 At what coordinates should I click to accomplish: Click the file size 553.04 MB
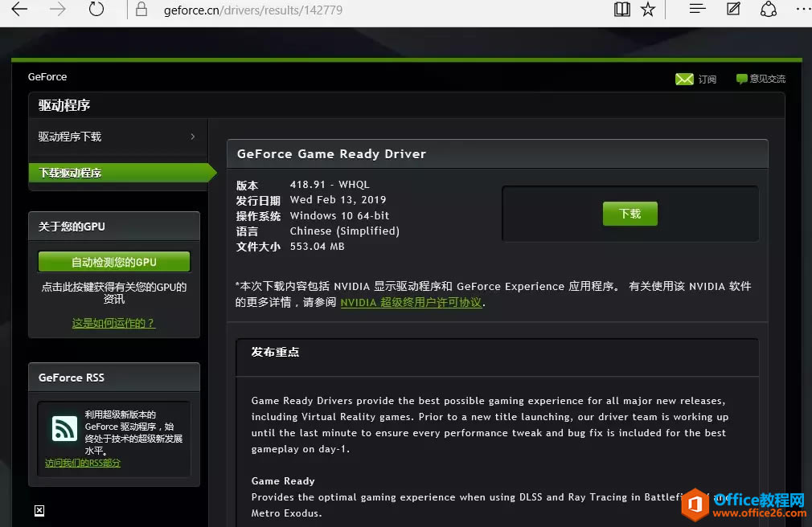[317, 247]
